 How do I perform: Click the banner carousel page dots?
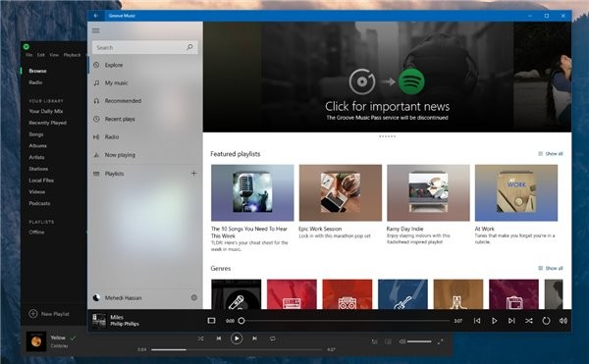click(388, 136)
